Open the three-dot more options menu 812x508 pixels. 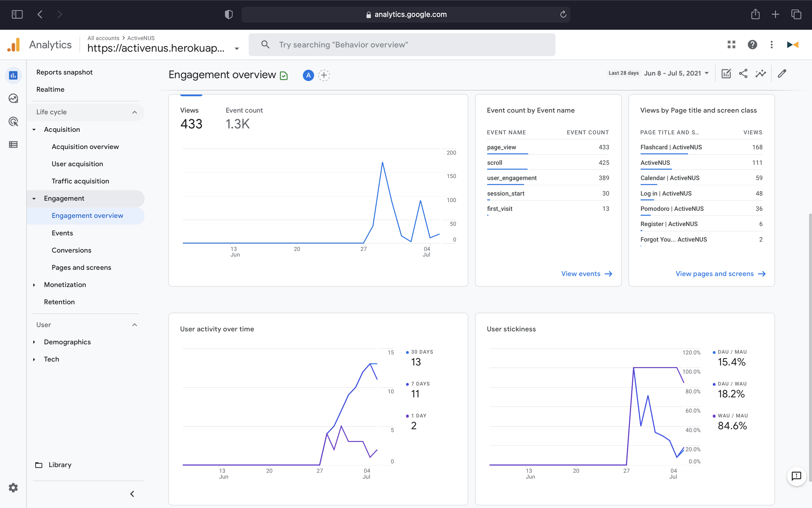[771, 45]
